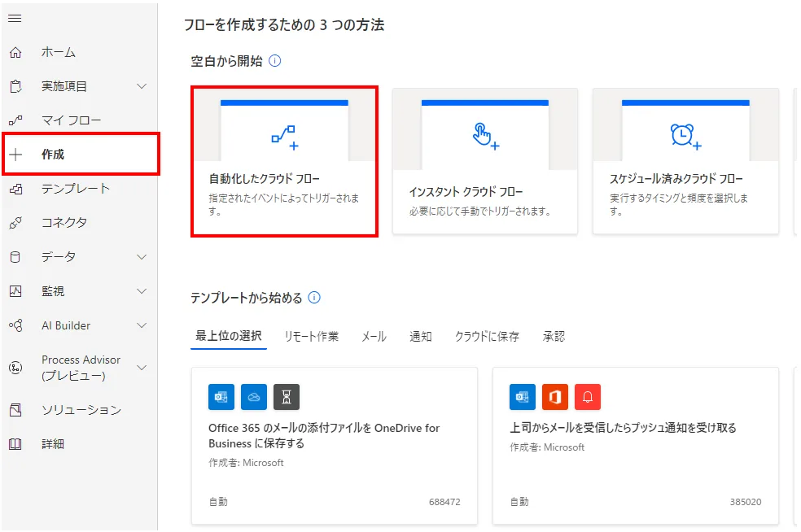Expand the 実施項目 chevron

pos(142,86)
